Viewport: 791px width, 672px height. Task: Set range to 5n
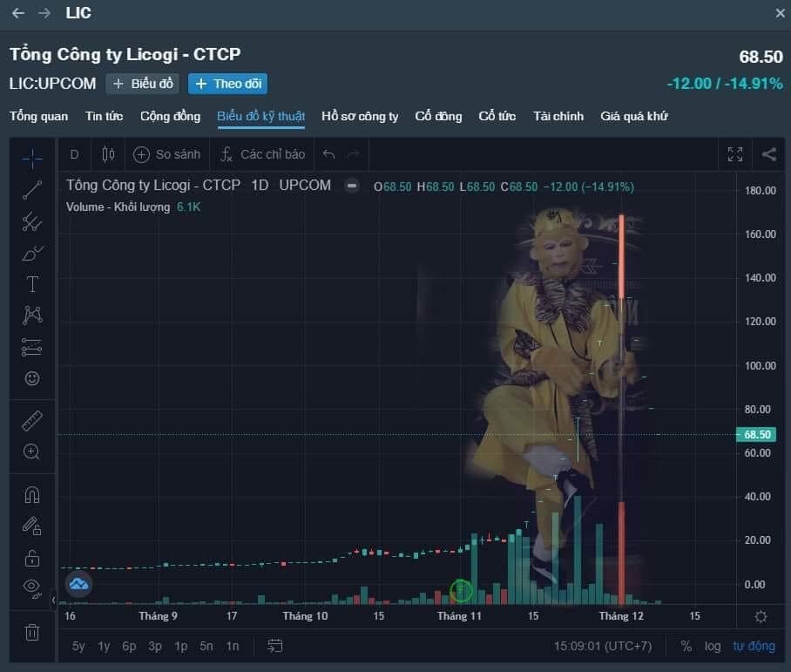pos(206,646)
